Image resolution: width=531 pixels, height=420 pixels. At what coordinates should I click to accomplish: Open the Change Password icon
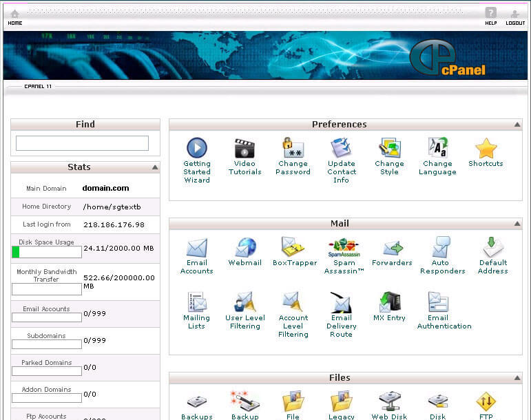pyautogui.click(x=293, y=147)
